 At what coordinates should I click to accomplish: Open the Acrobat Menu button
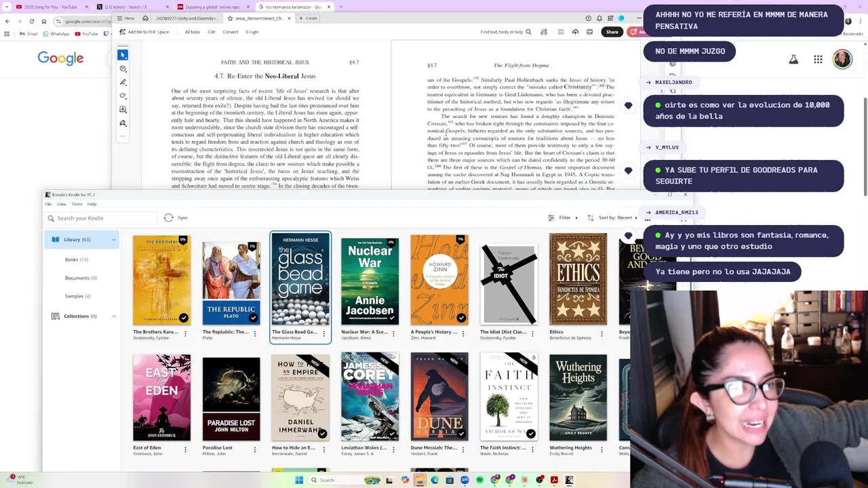point(125,18)
